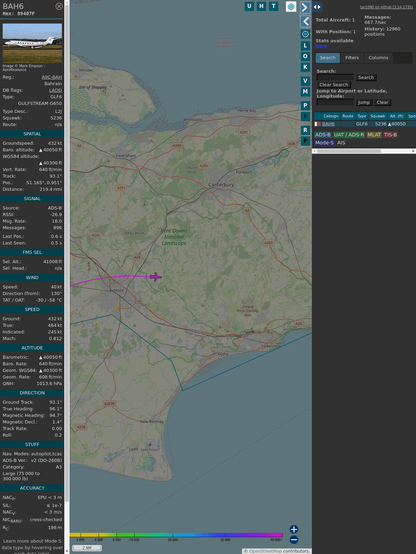Click the H map button
Screen dimensions: 416x554
pos(261,6)
